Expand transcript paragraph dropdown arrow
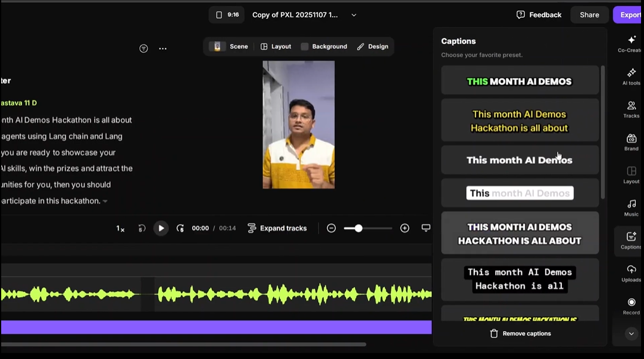The height and width of the screenshot is (359, 644). point(105,201)
